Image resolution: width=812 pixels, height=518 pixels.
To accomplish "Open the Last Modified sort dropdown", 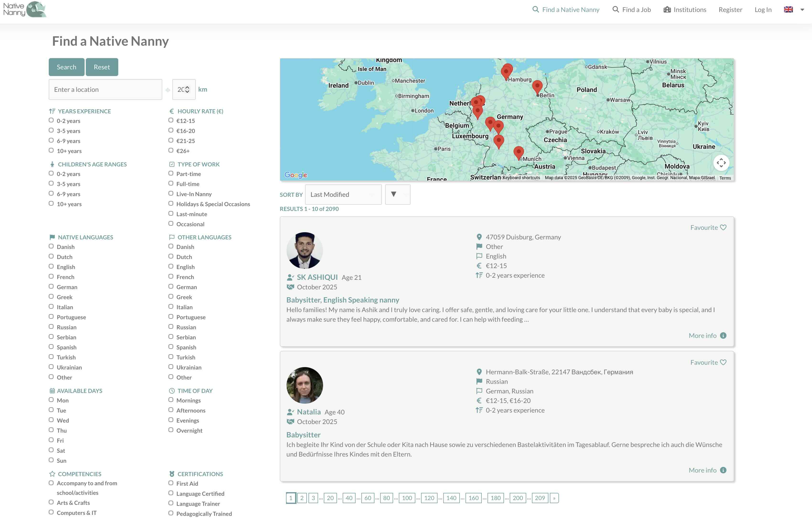I will (x=343, y=194).
